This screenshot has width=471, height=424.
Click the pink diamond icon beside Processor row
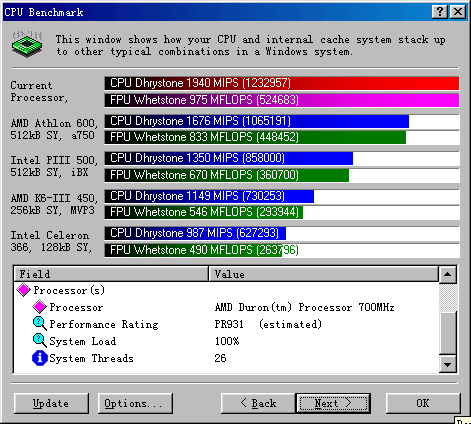pos(39,307)
